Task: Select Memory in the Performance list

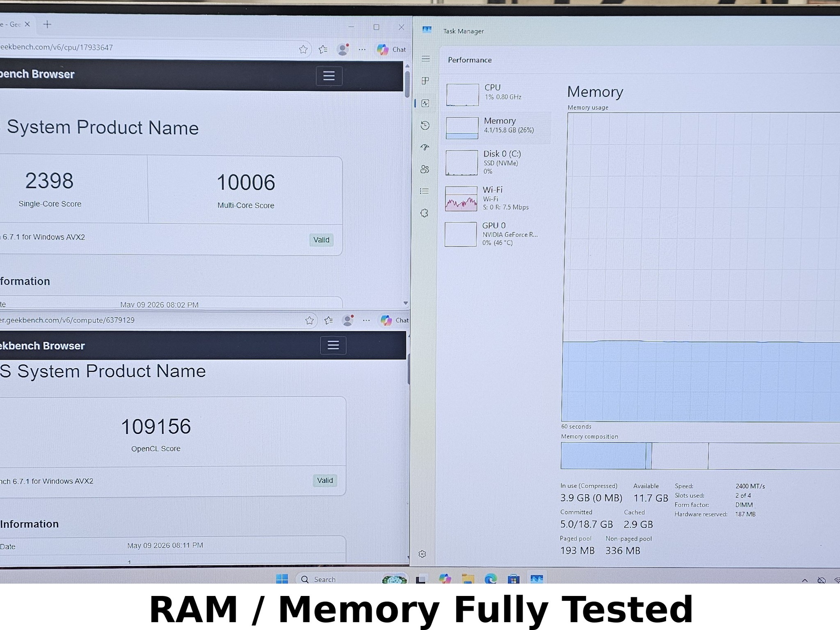Action: 497,127
